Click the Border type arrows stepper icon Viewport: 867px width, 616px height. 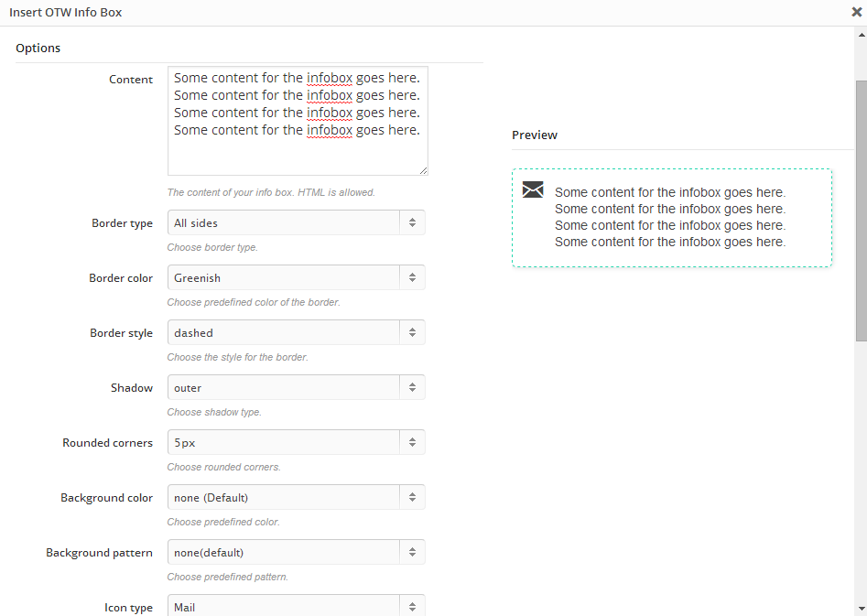(x=413, y=222)
